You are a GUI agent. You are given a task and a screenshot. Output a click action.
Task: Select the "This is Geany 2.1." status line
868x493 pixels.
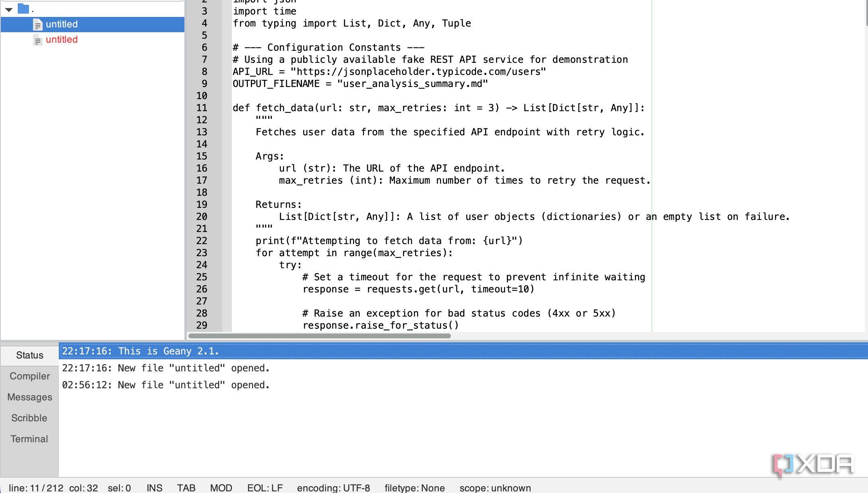(x=463, y=351)
